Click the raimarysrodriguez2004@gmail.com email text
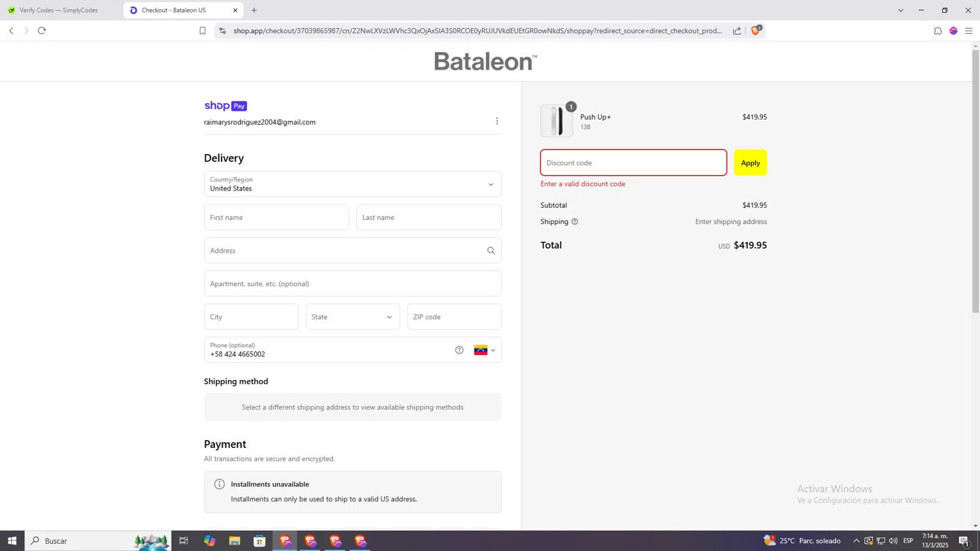This screenshot has height=551, width=980. coord(259,122)
